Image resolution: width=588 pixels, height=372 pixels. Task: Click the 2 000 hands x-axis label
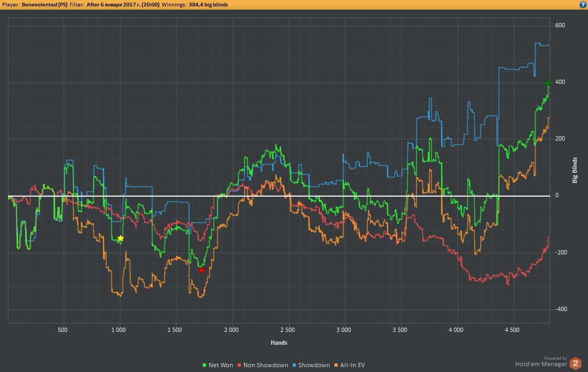pyautogui.click(x=232, y=330)
